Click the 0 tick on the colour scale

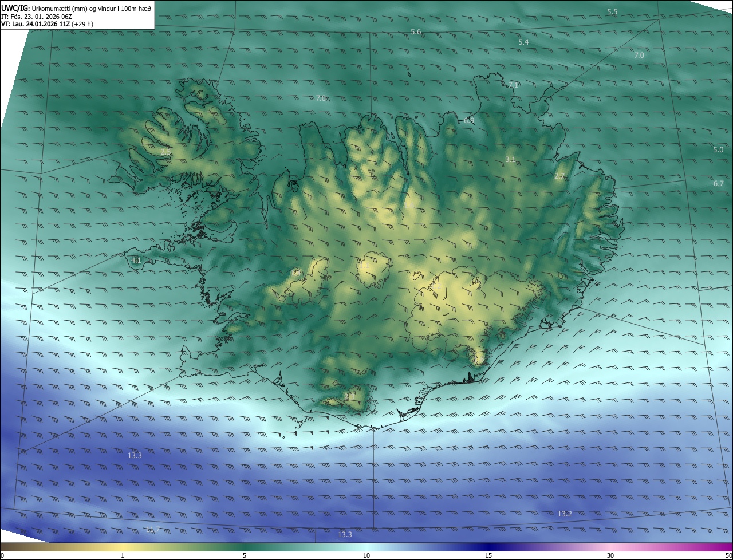click(2, 556)
